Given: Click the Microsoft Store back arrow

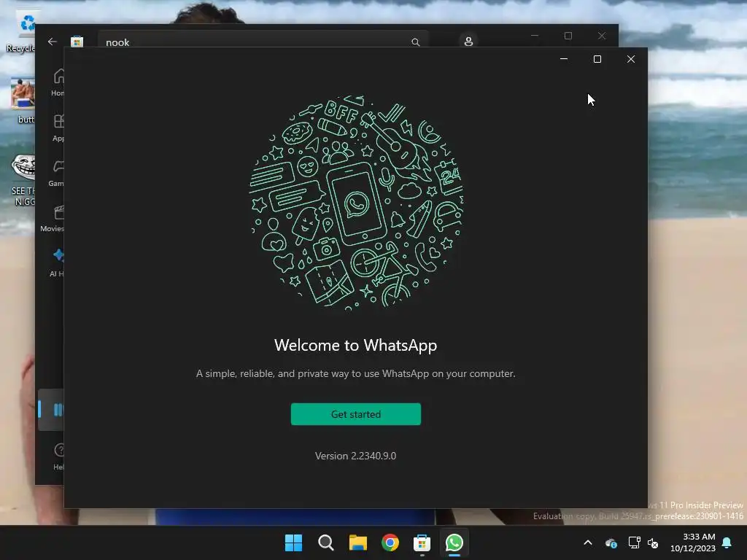Looking at the screenshot, I should pyautogui.click(x=53, y=42).
